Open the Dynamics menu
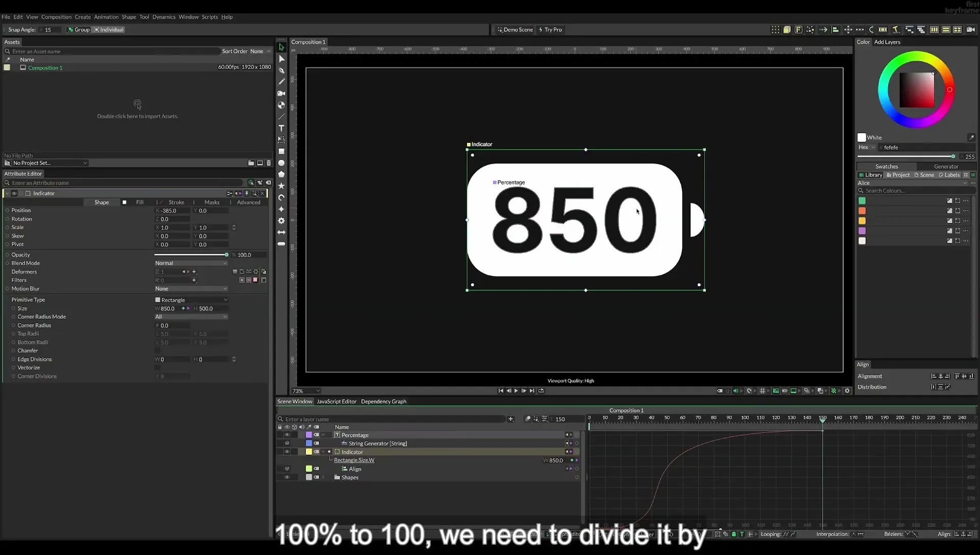This screenshot has height=555, width=980. [x=164, y=17]
